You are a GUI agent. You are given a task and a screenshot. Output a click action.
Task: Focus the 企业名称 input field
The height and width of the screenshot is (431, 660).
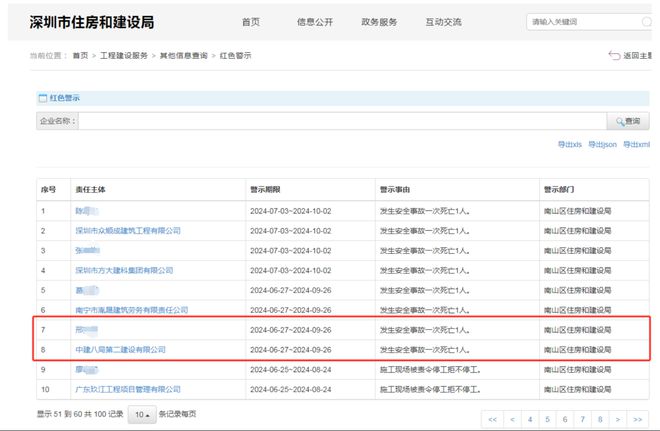pyautogui.click(x=342, y=121)
